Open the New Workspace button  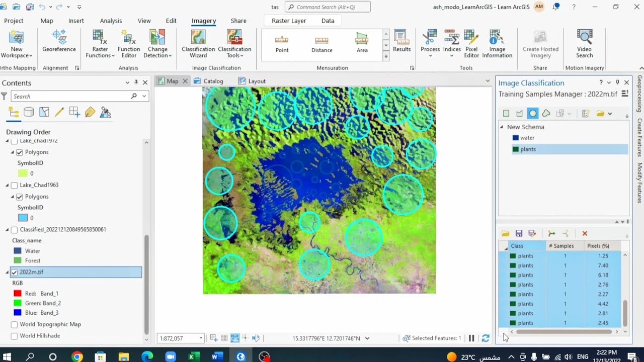[16, 44]
